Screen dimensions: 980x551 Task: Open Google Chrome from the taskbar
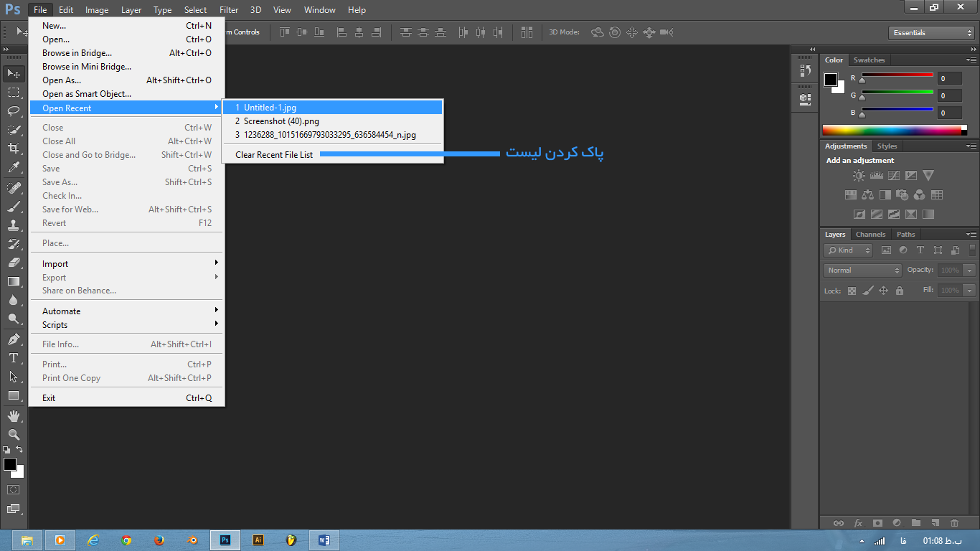point(126,540)
